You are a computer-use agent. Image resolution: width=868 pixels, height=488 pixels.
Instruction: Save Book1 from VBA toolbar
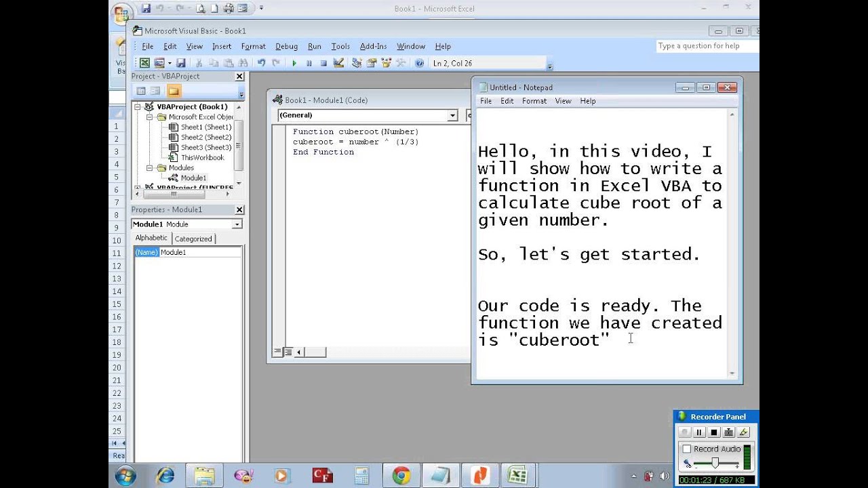point(181,63)
